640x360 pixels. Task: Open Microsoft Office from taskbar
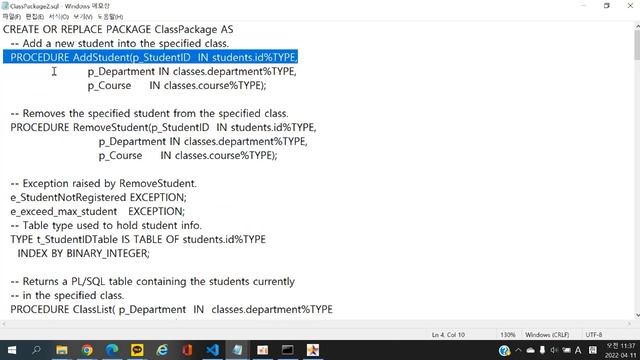(187, 350)
